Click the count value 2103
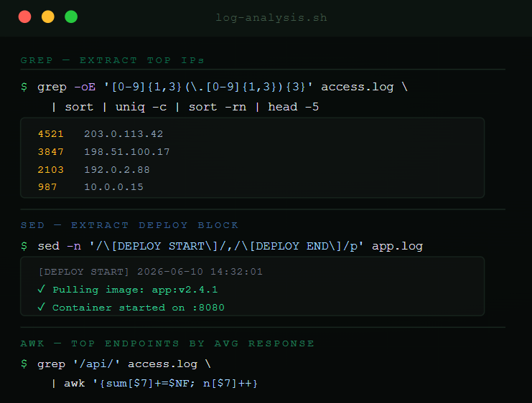The height and width of the screenshot is (403, 532). [x=50, y=169]
